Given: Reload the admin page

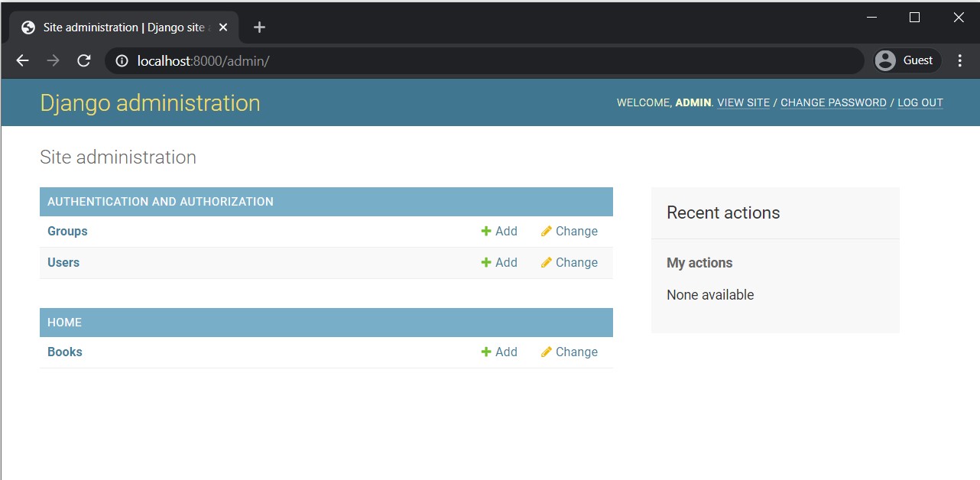Looking at the screenshot, I should click(84, 60).
